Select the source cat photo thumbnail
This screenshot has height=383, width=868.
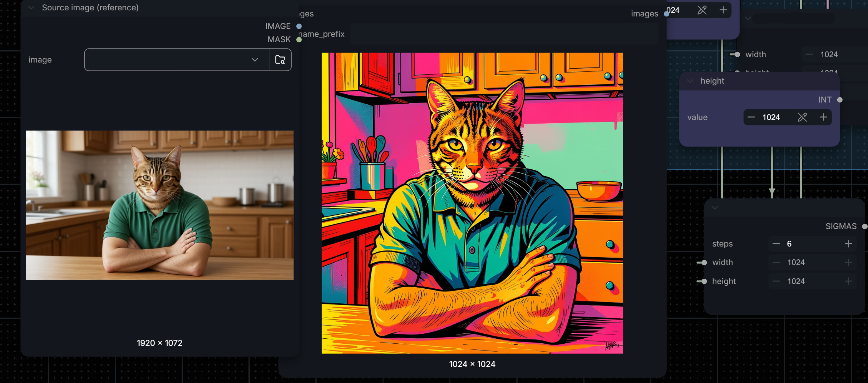(160, 205)
